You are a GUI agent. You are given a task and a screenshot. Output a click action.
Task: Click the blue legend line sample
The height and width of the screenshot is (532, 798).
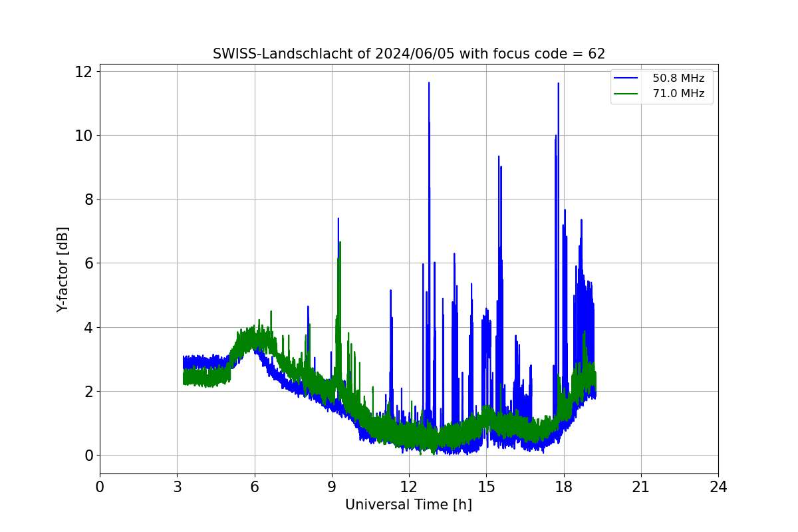click(x=626, y=78)
